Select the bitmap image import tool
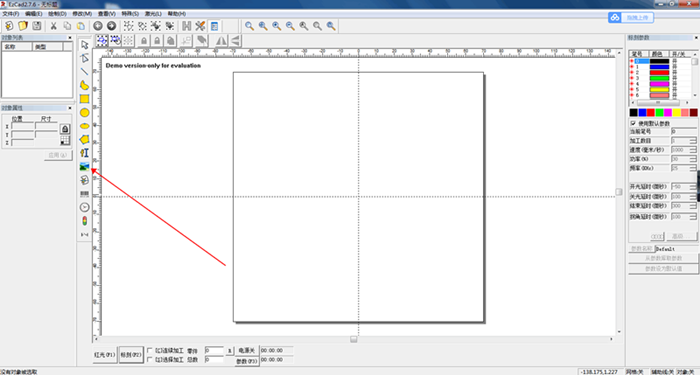The height and width of the screenshot is (375, 700). [84, 167]
